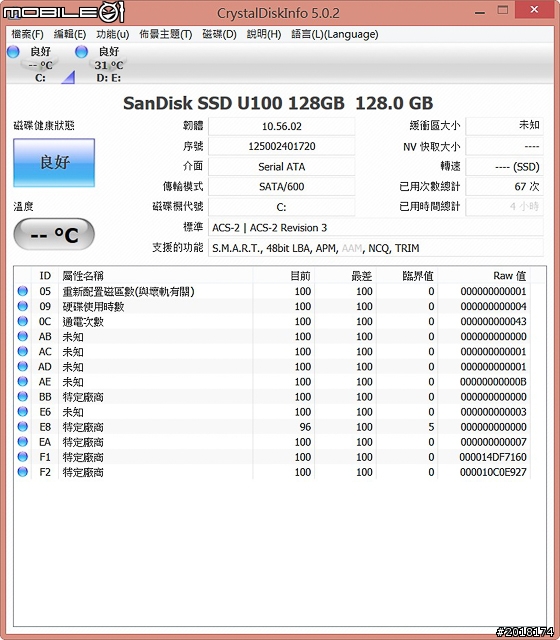Open the 檔案(F) menu
The image size is (560, 640).
[27, 34]
